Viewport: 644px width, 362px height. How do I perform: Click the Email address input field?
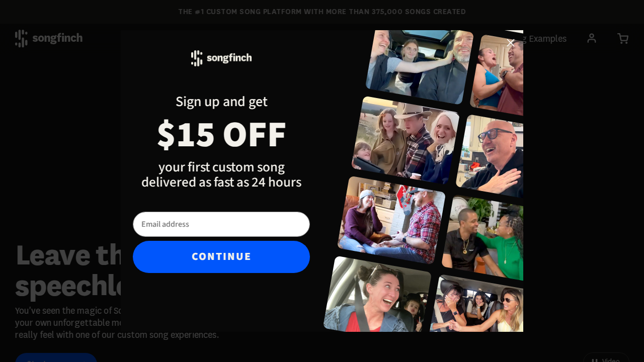(x=221, y=224)
